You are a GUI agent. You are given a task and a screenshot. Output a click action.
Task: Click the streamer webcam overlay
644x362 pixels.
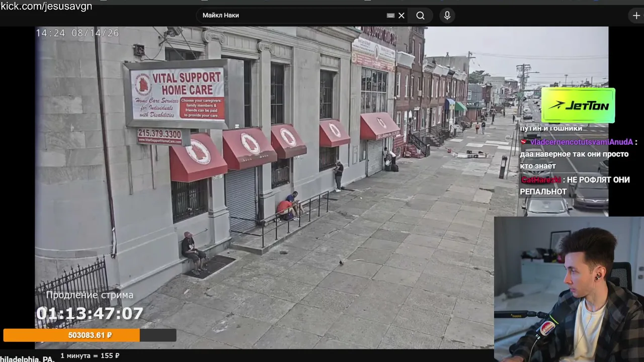(569, 289)
